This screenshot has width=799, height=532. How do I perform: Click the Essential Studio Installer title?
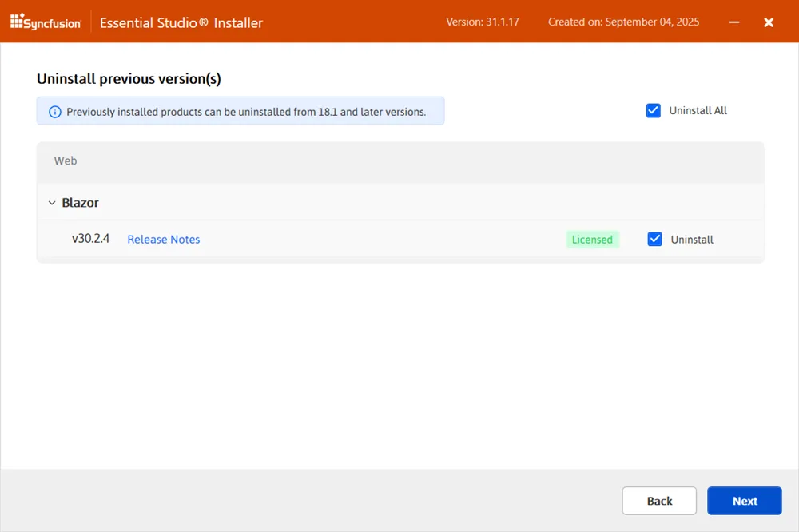point(181,22)
